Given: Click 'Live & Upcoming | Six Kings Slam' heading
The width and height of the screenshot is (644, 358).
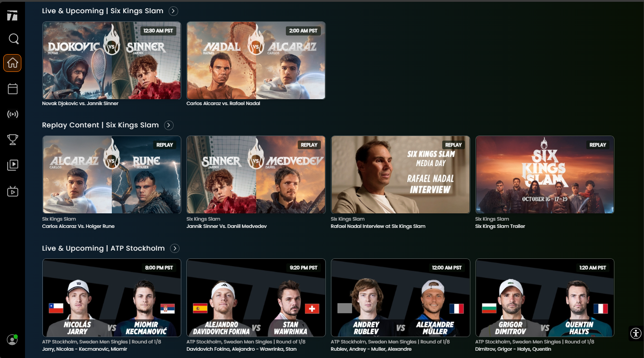Looking at the screenshot, I should point(103,11).
